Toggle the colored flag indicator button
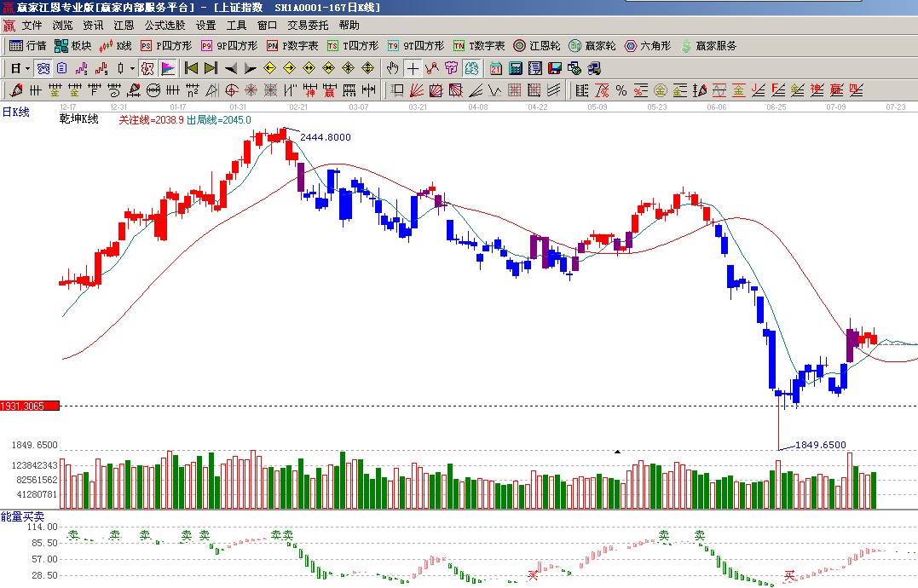 168,68
